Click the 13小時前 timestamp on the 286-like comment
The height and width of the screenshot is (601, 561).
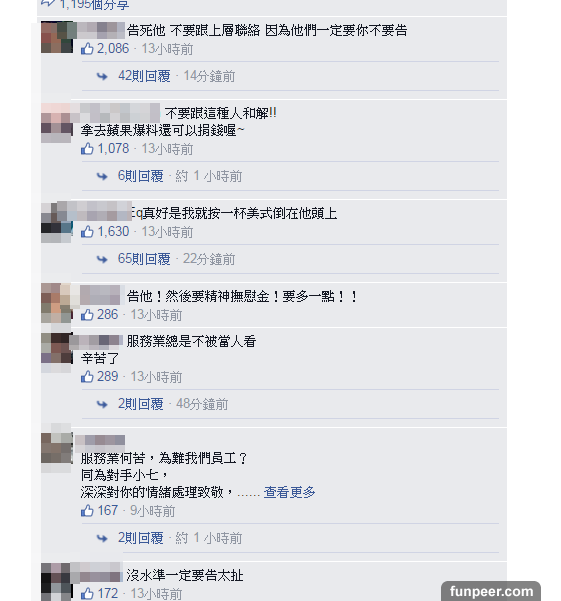[156, 315]
